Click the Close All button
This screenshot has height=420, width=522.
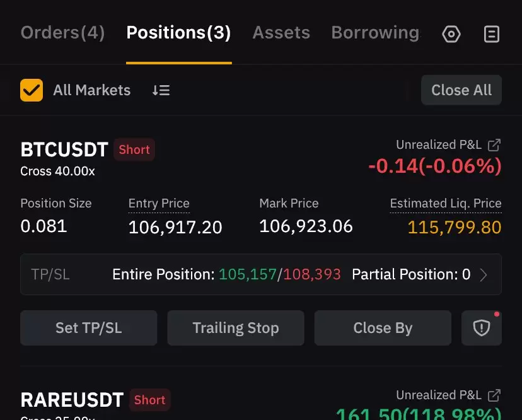click(x=461, y=90)
